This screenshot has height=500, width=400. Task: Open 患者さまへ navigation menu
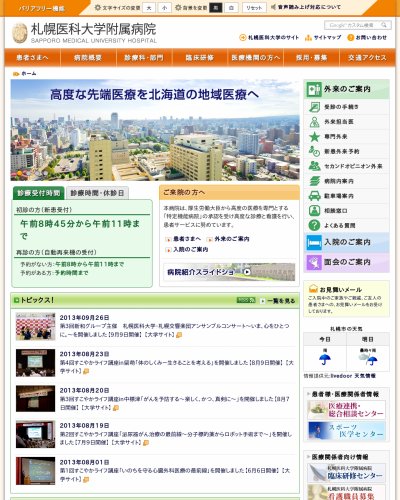click(x=32, y=58)
